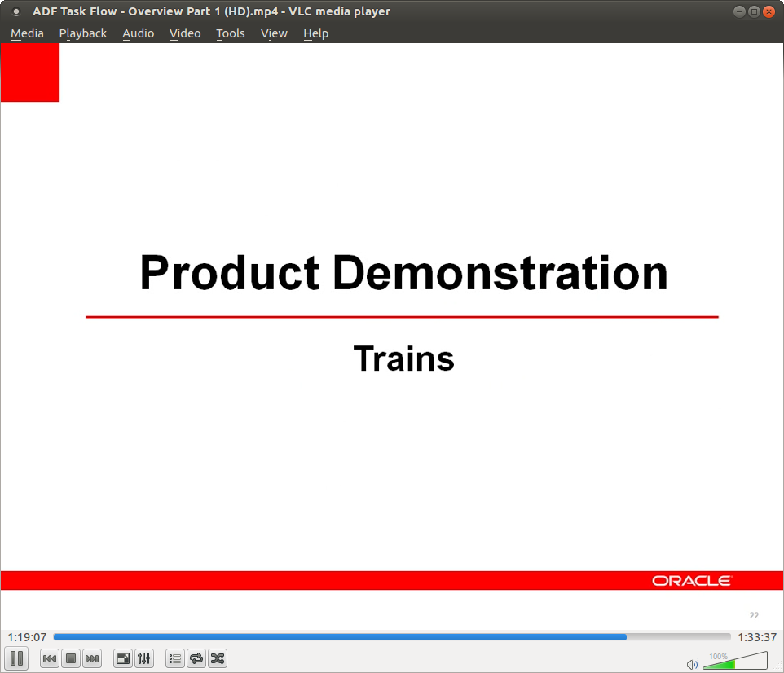Enable random playback order

tap(217, 658)
